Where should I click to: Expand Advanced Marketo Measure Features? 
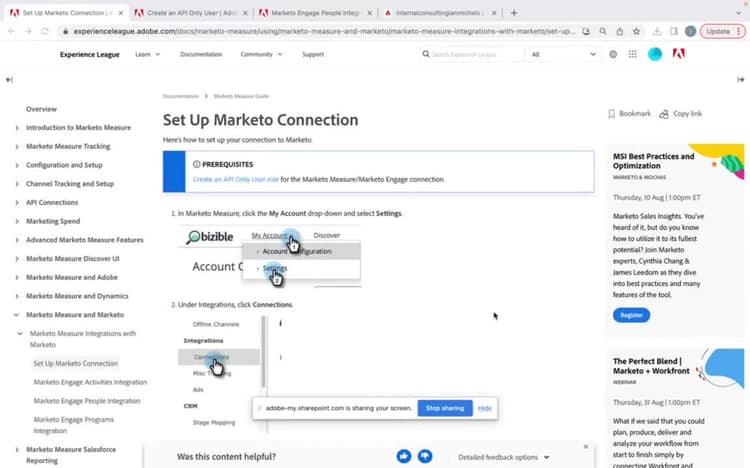(x=17, y=240)
